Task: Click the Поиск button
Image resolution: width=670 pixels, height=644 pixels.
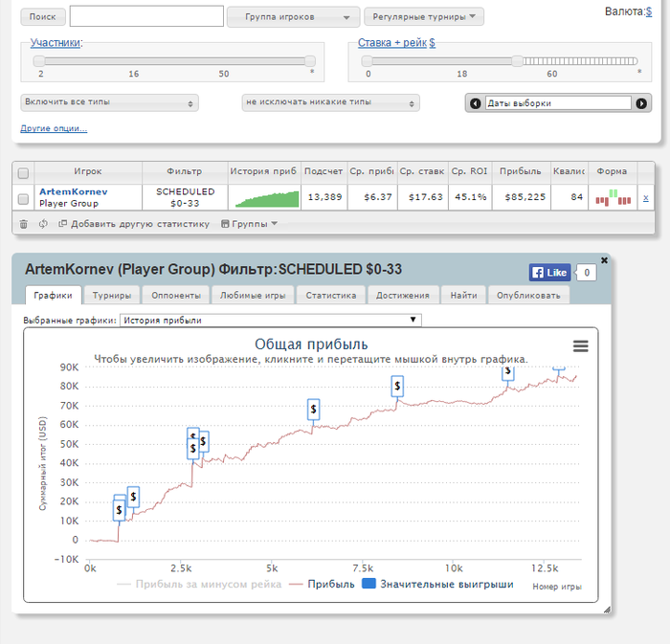Action: pyautogui.click(x=43, y=16)
